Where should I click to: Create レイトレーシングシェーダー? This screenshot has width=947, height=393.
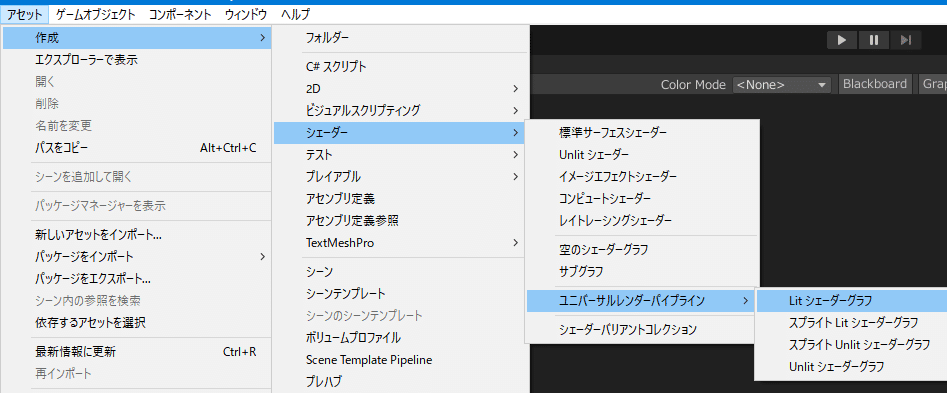pyautogui.click(x=641, y=220)
